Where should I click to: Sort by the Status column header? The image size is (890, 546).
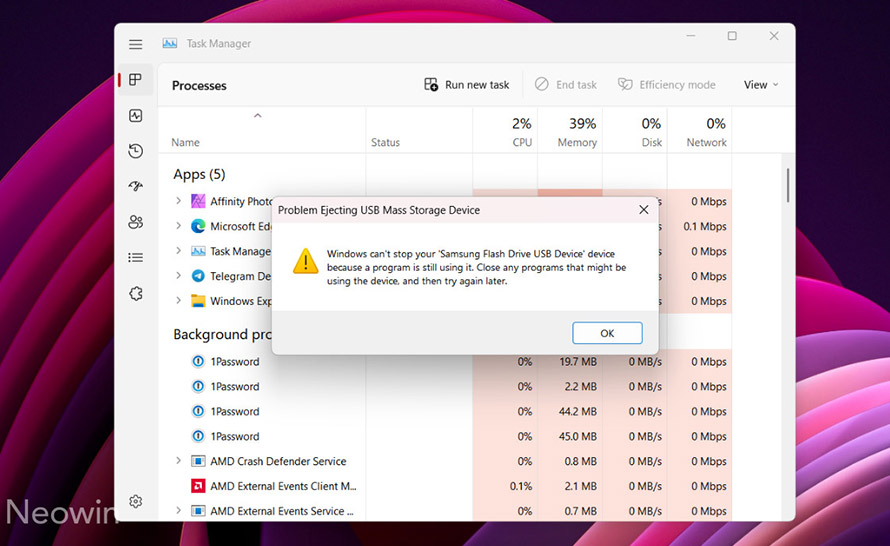pos(385,142)
